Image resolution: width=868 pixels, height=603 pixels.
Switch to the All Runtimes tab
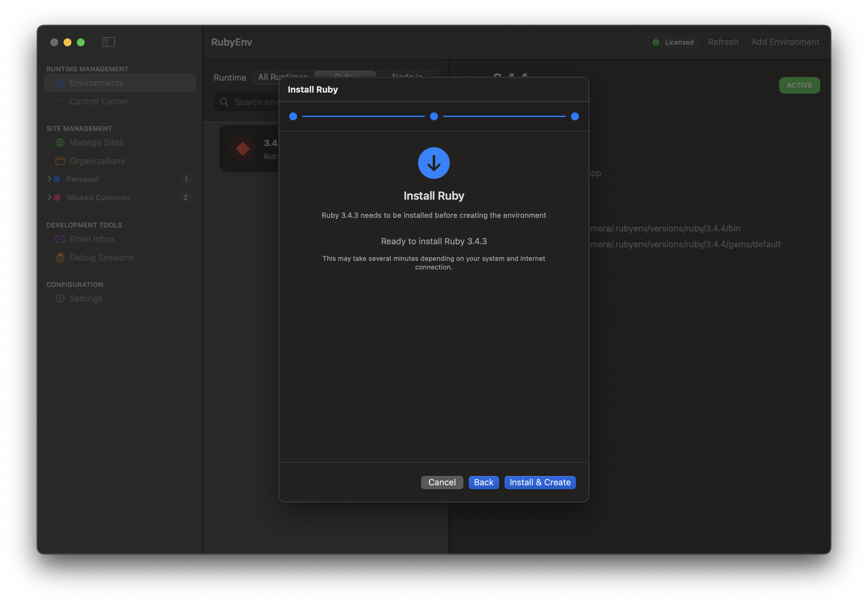282,77
